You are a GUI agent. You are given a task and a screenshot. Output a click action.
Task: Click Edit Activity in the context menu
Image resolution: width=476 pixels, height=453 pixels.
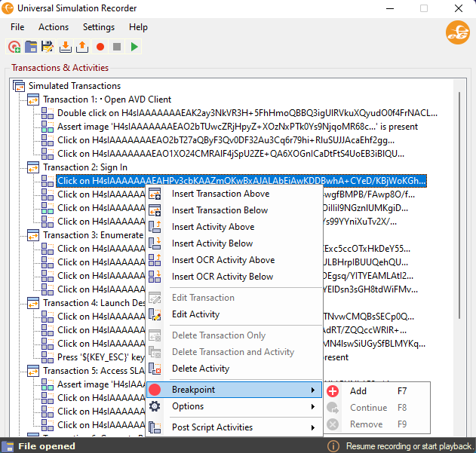click(x=195, y=314)
